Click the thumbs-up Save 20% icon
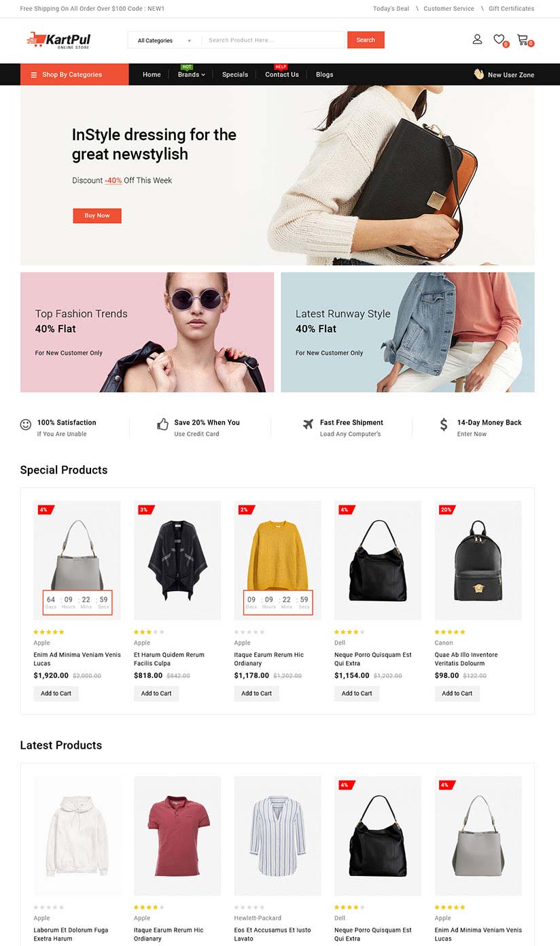This screenshot has width=560, height=946. point(162,424)
